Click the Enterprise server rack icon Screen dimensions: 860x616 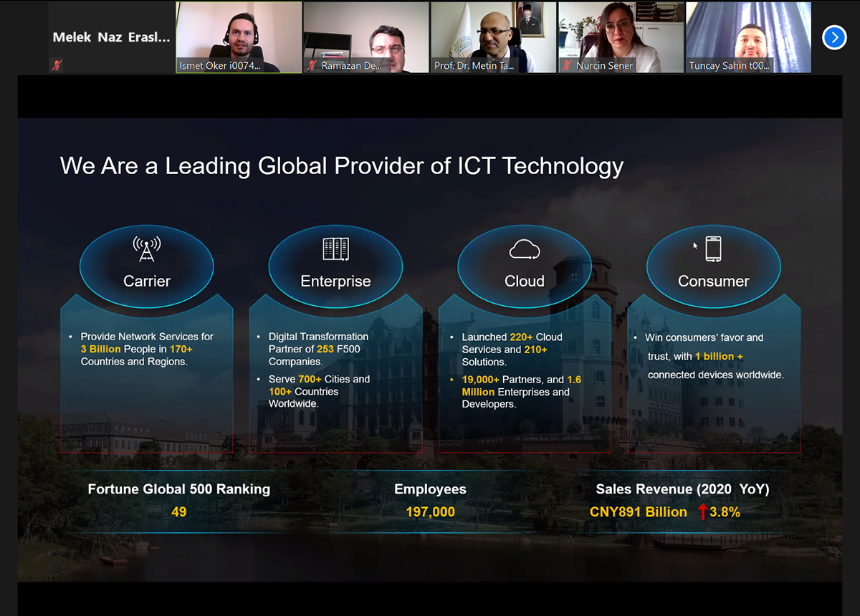tap(335, 249)
